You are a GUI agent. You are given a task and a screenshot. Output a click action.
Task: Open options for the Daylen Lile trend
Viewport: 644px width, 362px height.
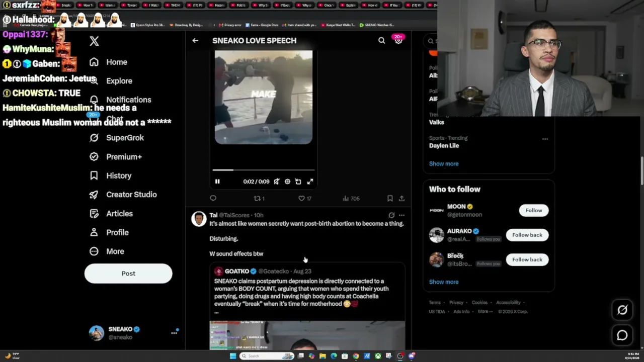[545, 139]
